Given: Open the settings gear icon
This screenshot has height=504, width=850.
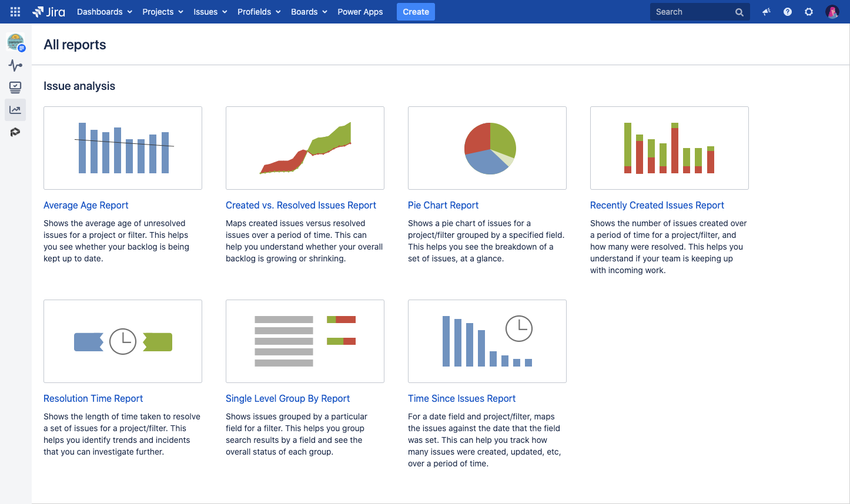Looking at the screenshot, I should click(808, 11).
